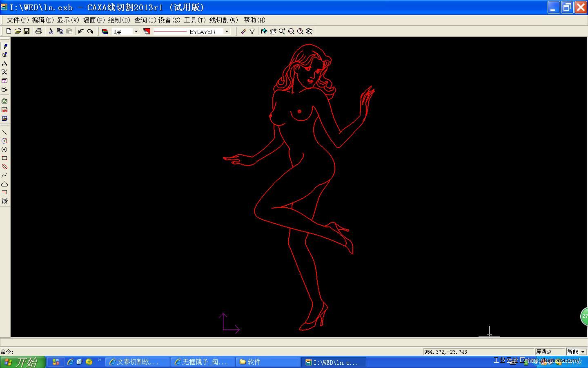Screen dimensions: 588x368
Task: Expand the 0层 layer dropdown
Action: tap(136, 31)
